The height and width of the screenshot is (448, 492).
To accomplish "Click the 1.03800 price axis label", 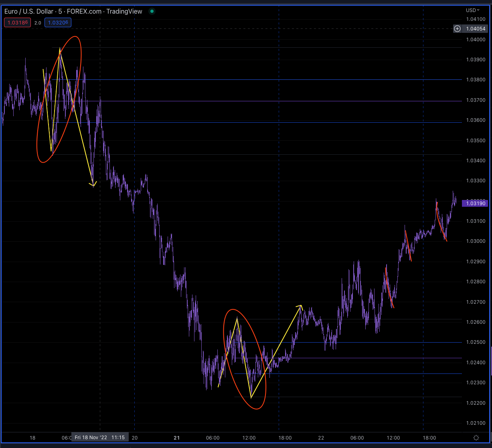I will coord(476,80).
